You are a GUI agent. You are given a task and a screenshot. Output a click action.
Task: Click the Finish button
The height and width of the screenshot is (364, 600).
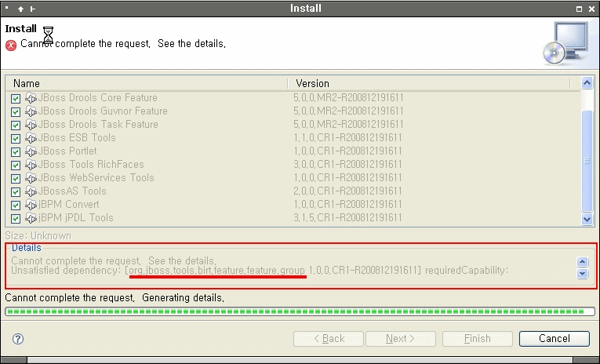pyautogui.click(x=477, y=339)
